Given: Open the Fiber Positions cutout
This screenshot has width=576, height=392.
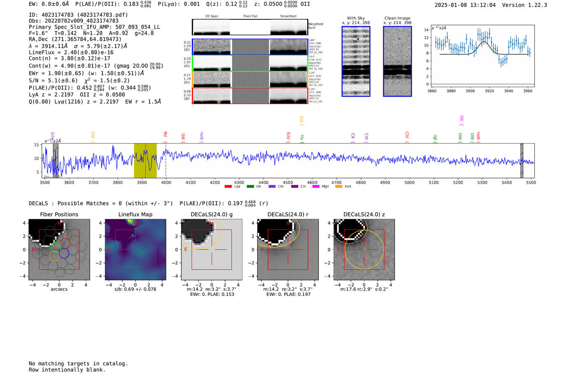Looking at the screenshot, I should (x=59, y=249).
